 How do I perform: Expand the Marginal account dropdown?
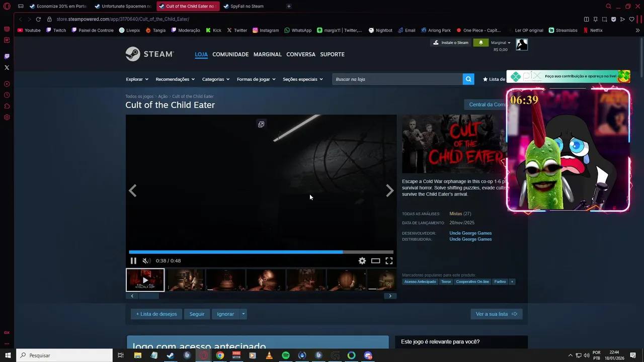[501, 43]
